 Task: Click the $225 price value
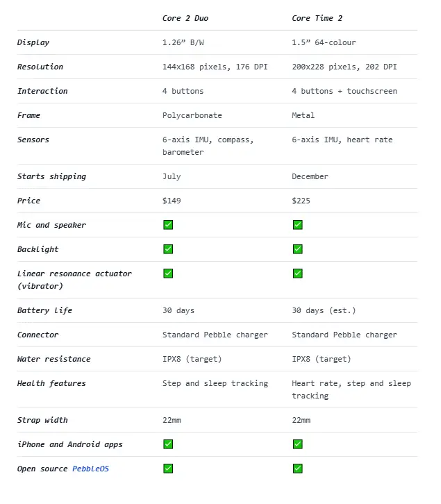click(x=301, y=201)
